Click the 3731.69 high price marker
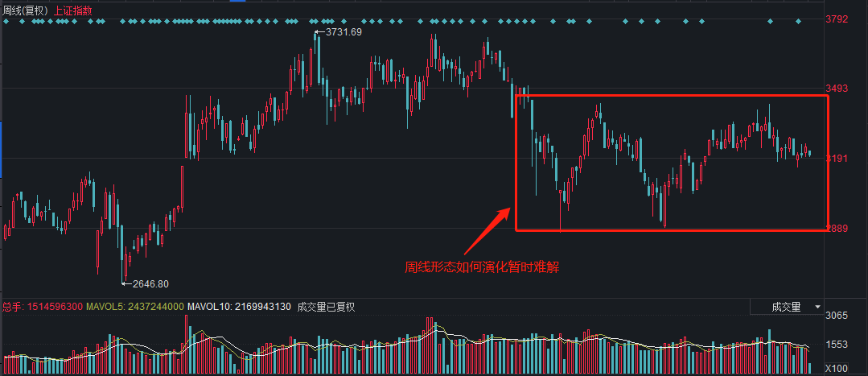 tap(343, 32)
